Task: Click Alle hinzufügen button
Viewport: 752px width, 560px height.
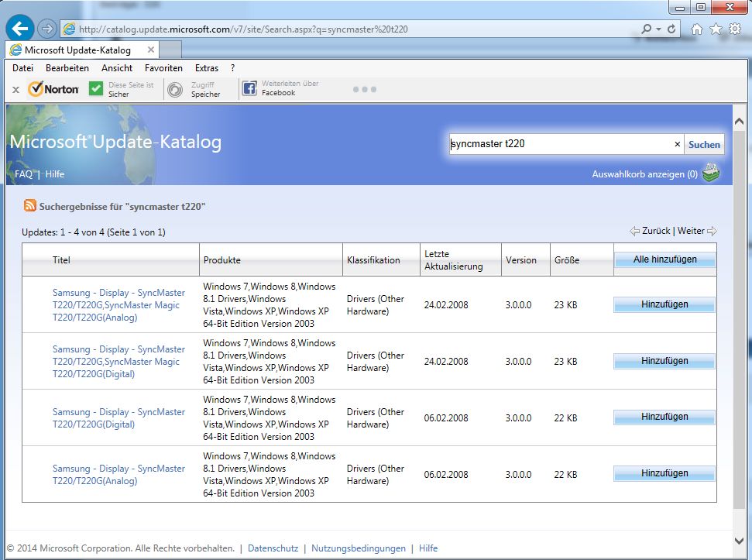Action: (x=664, y=259)
